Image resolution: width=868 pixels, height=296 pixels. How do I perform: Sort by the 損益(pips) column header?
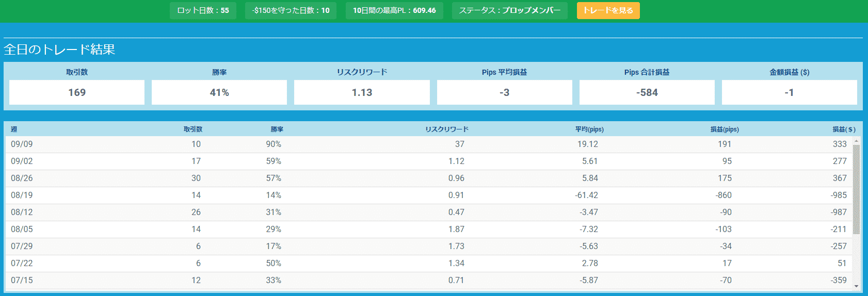click(725, 129)
